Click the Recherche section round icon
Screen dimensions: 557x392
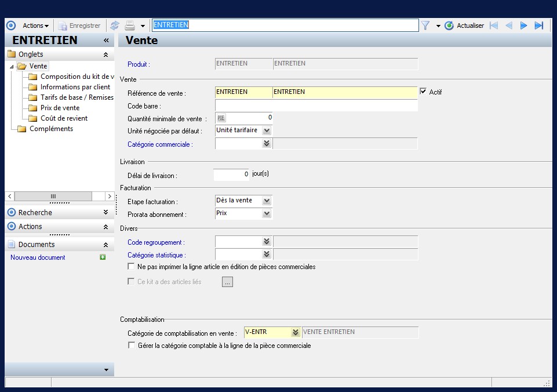click(x=12, y=212)
